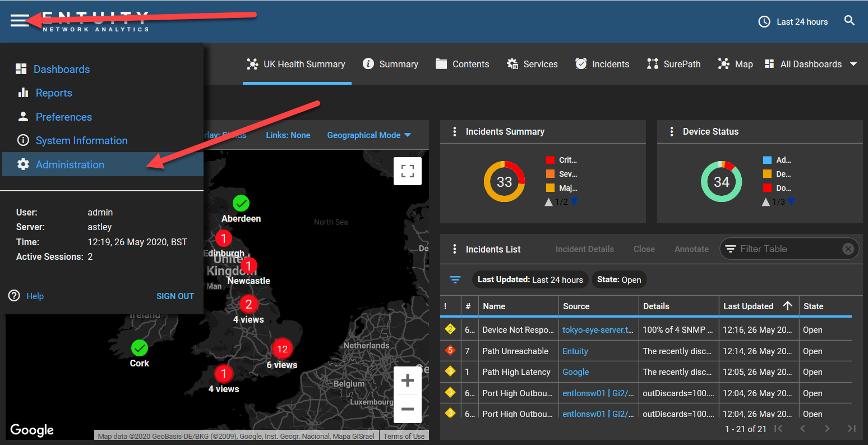Image resolution: width=868 pixels, height=445 pixels.
Task: Select the red marker labeled 2
Action: 248,304
